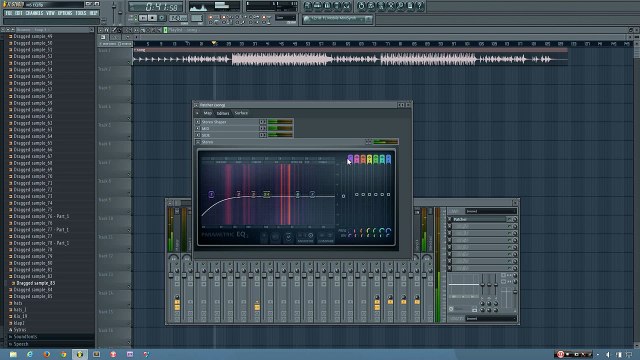Open the VIEW menu
The height and width of the screenshot is (360, 640).
click(x=50, y=13)
